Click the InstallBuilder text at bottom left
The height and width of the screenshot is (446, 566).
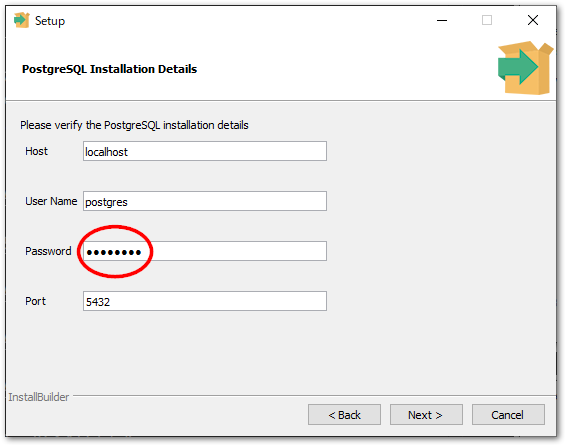tap(39, 397)
